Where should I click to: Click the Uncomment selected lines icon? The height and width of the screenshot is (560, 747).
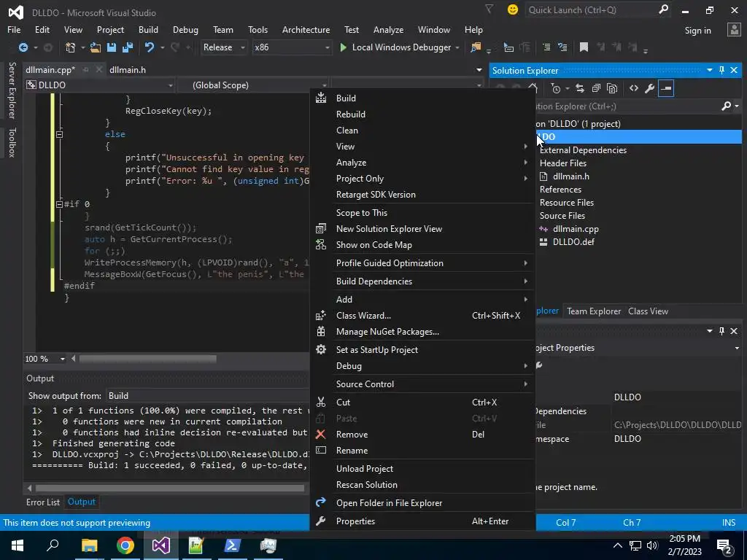coord(562,47)
